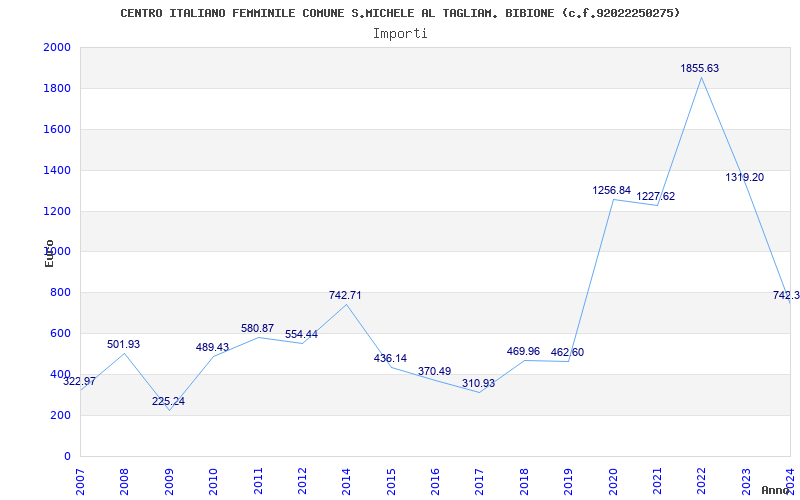Screen dimensions: 800x500
Task: Select the 1256.84 data point label
Action: coord(611,190)
